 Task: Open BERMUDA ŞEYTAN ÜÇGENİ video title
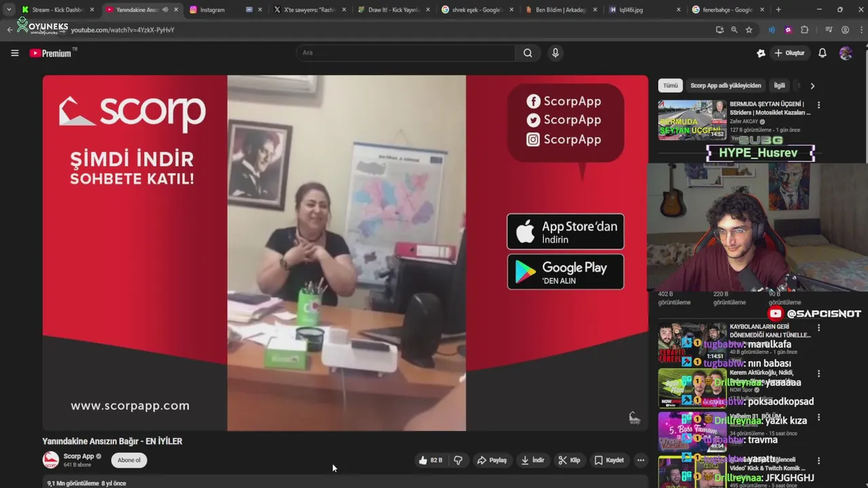pos(770,108)
